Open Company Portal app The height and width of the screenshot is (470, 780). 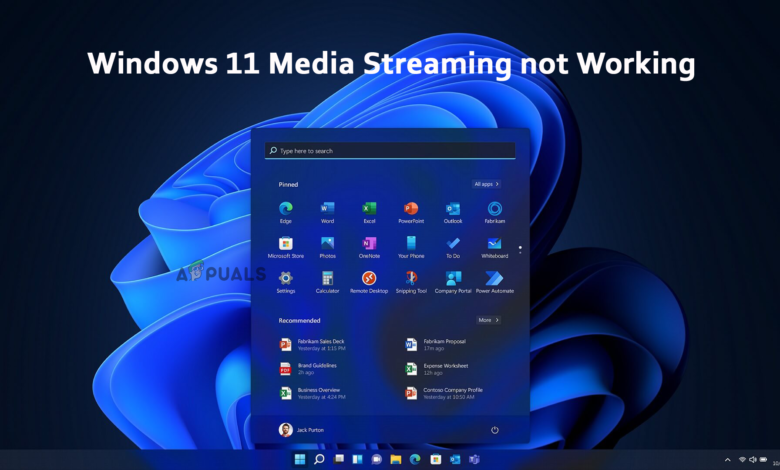click(453, 282)
